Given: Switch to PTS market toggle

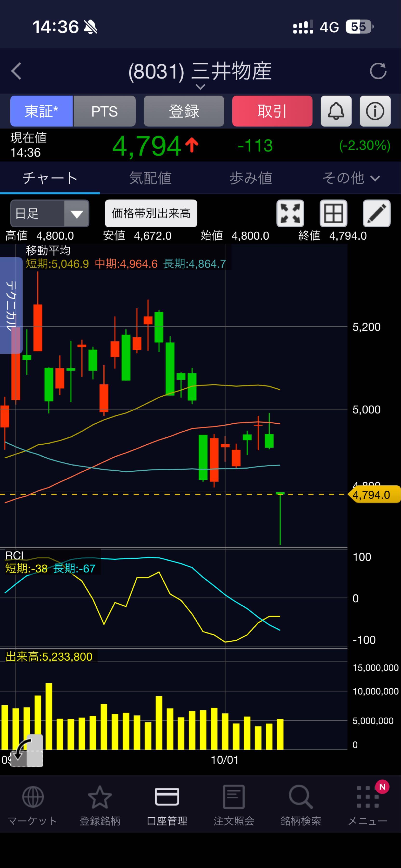Looking at the screenshot, I should tap(104, 111).
